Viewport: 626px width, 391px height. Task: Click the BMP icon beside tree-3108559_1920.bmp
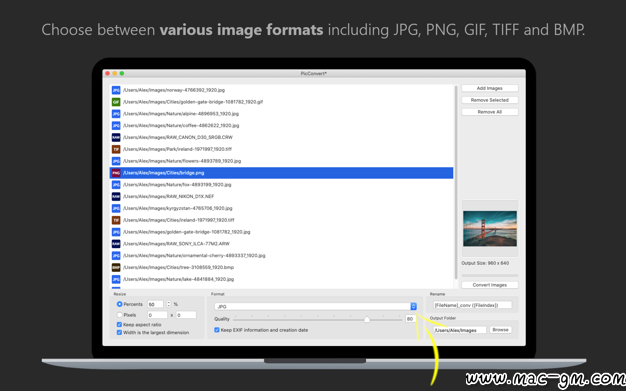116,268
